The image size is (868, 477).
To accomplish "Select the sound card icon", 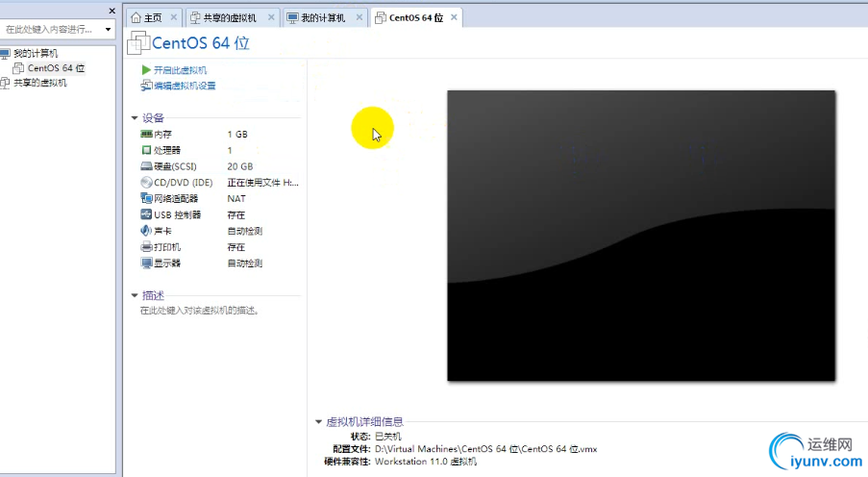I will point(146,231).
